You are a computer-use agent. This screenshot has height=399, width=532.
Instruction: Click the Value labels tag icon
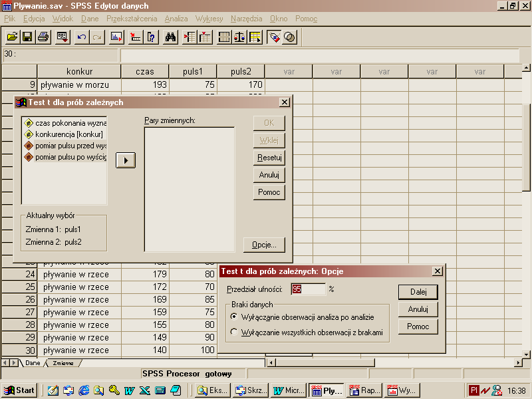coord(274,37)
